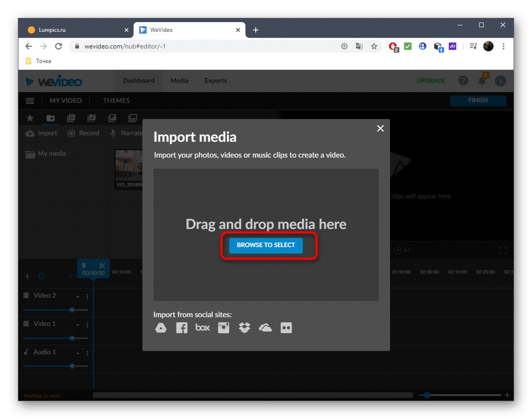
Task: Select the VID_2018 video thumbnail
Action: coord(129,170)
